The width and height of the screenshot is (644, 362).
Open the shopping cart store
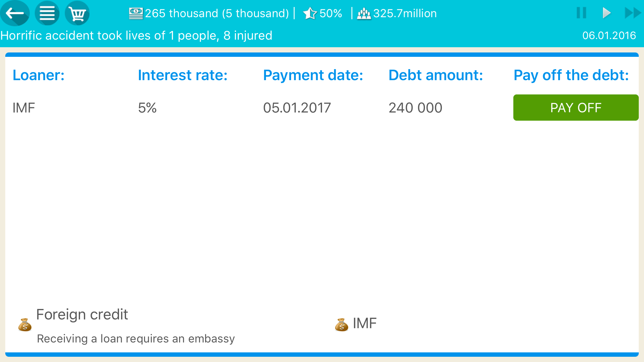(x=77, y=13)
